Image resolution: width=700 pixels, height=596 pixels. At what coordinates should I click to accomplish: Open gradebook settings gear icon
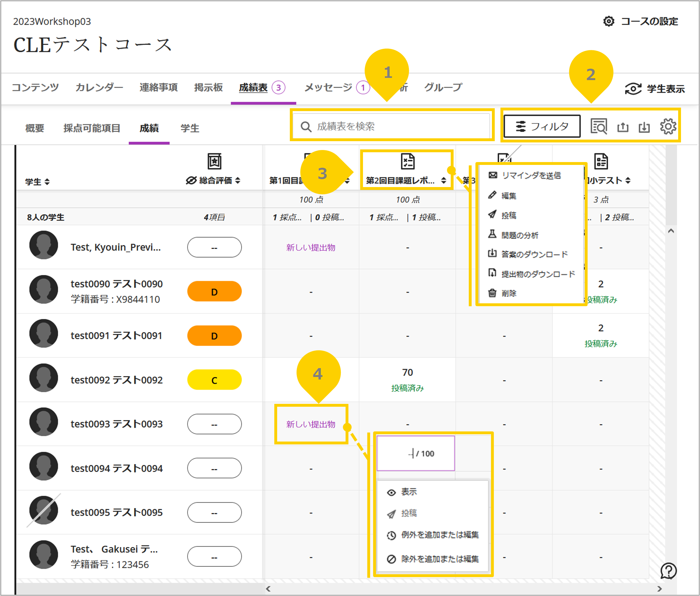coord(668,127)
